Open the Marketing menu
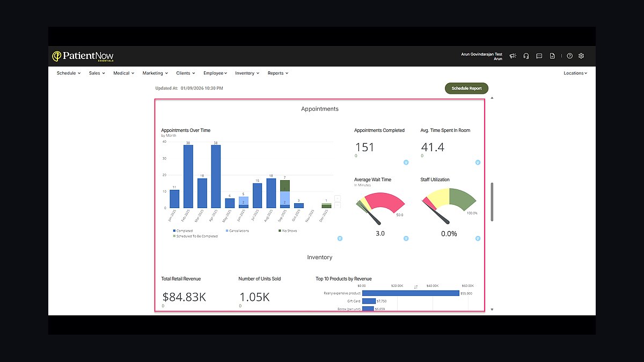 [x=155, y=73]
